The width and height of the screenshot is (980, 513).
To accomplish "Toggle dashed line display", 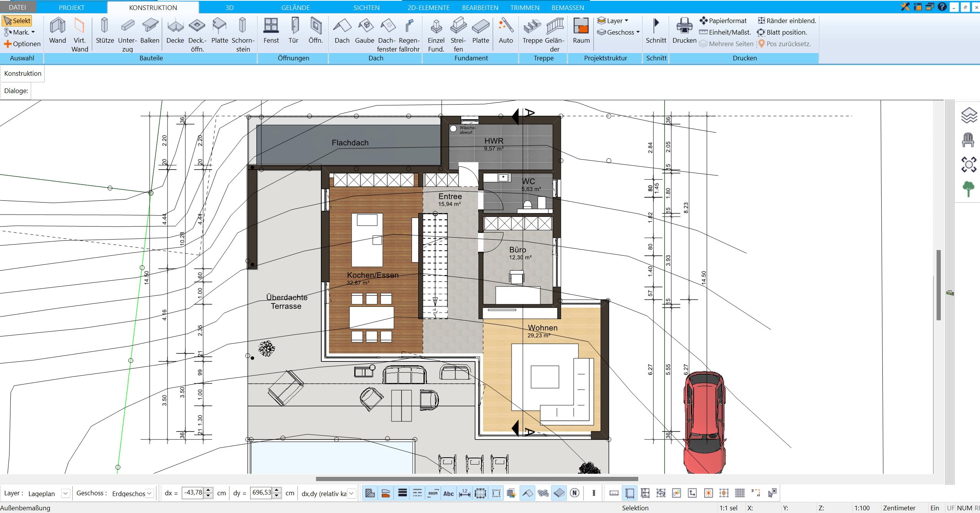I will tap(417, 493).
